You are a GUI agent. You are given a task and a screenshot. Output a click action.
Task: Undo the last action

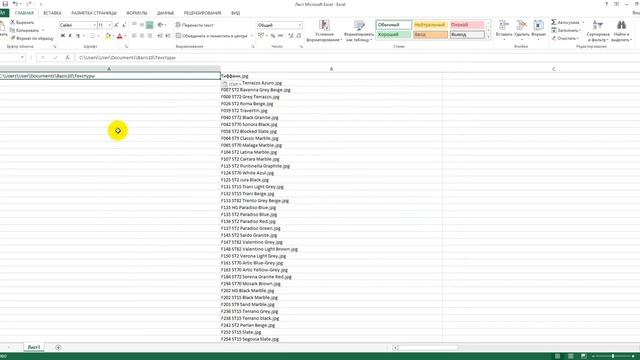pyautogui.click(x=15, y=4)
